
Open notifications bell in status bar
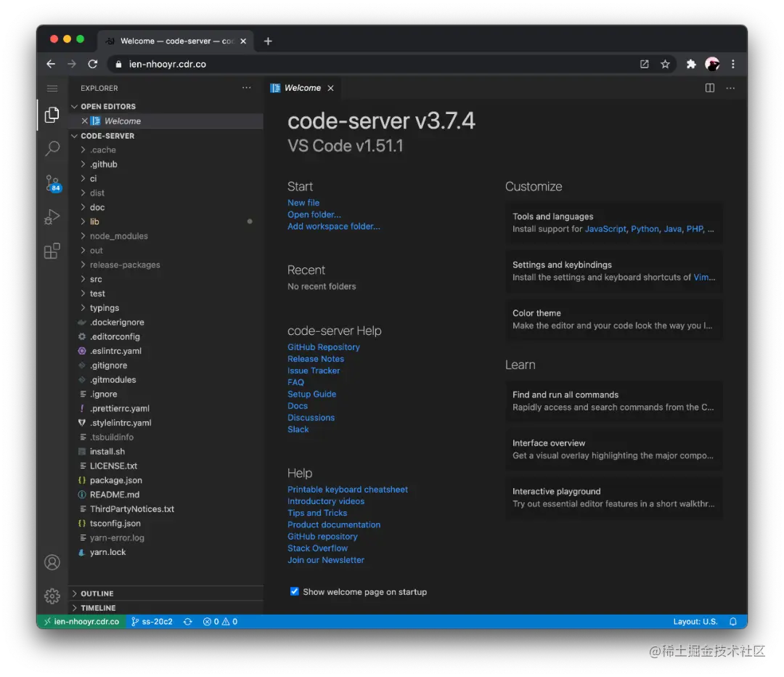pos(733,622)
